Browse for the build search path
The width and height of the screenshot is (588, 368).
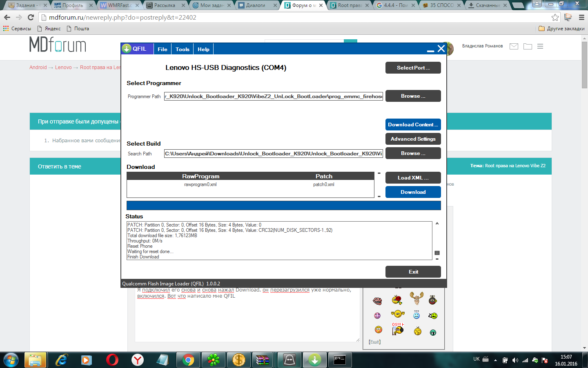click(413, 153)
